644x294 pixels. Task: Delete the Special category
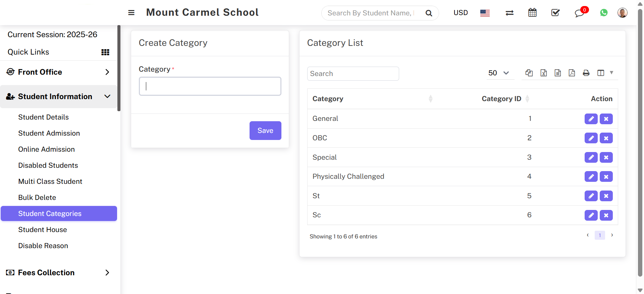pos(606,157)
